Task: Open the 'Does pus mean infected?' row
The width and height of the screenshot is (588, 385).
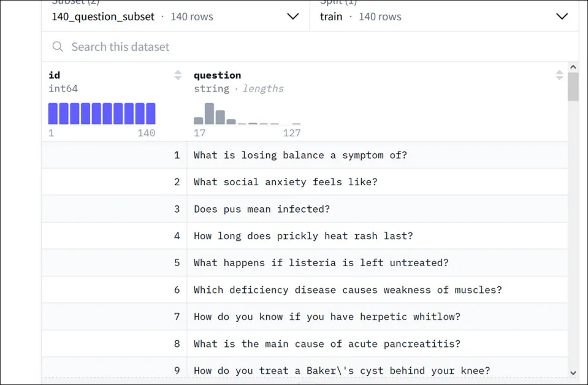Action: pyautogui.click(x=262, y=209)
